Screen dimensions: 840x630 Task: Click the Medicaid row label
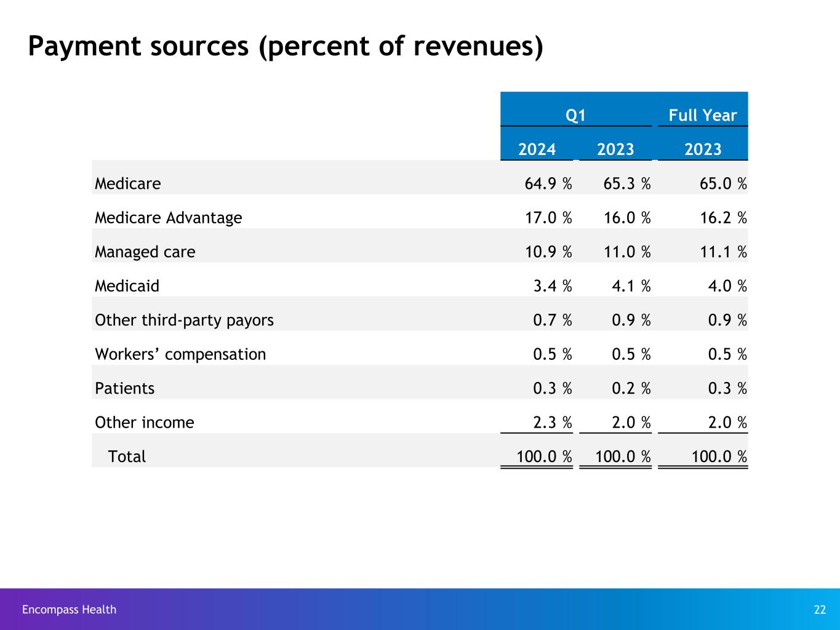click(127, 286)
